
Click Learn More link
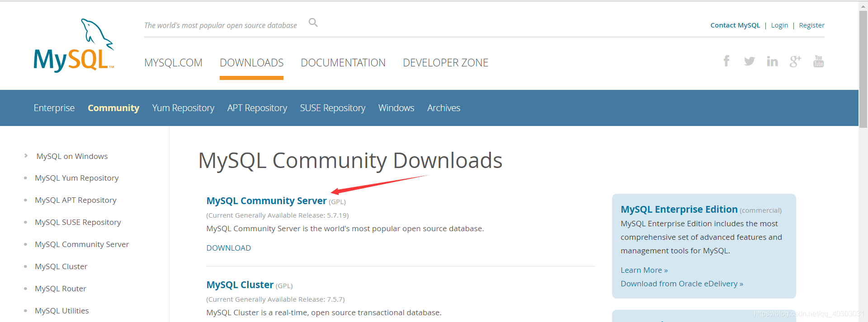click(644, 270)
